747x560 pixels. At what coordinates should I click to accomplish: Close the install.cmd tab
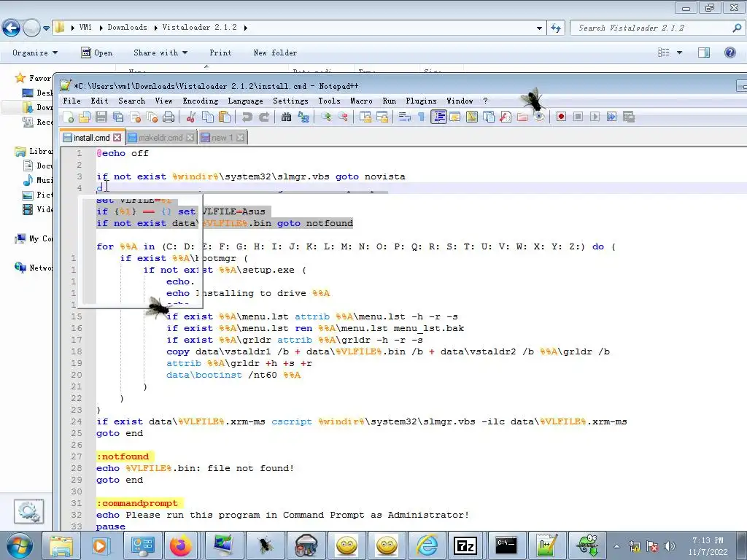(x=117, y=138)
